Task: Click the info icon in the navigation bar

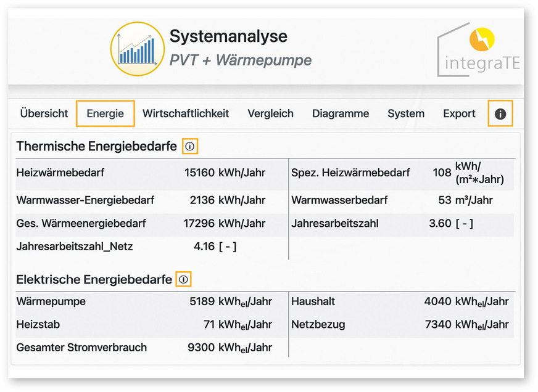Action: 500,113
